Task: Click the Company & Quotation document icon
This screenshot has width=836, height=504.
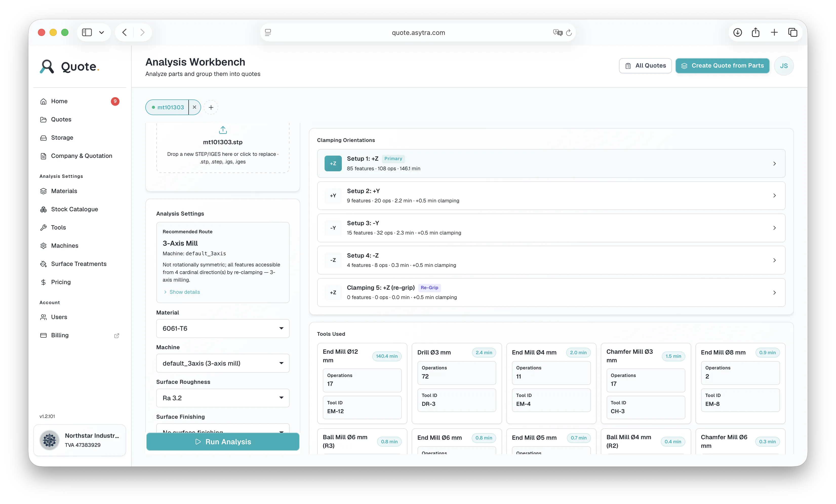Action: [x=44, y=156]
